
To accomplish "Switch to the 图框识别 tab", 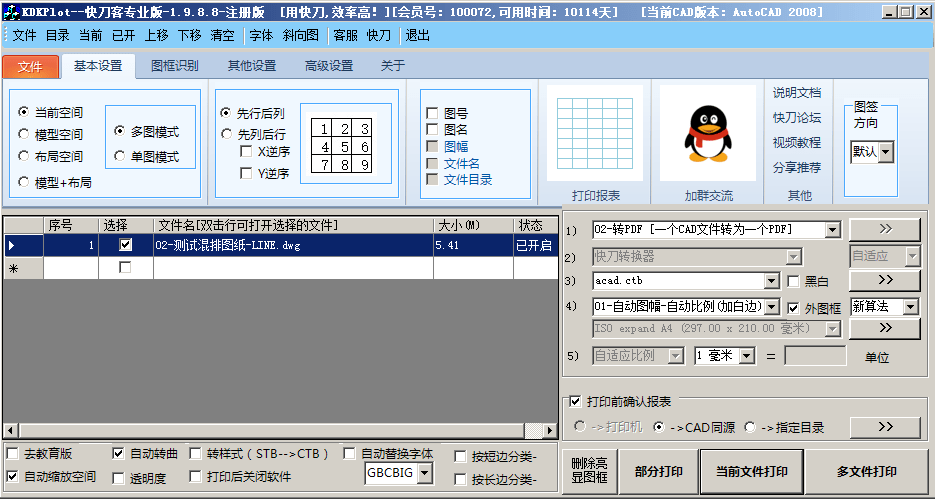I will tap(174, 66).
